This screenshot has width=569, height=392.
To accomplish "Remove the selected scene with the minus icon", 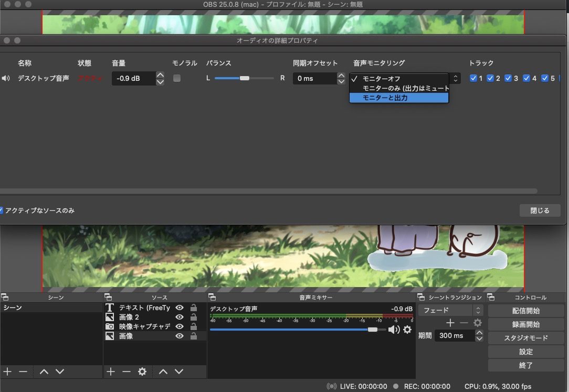I will point(23,372).
